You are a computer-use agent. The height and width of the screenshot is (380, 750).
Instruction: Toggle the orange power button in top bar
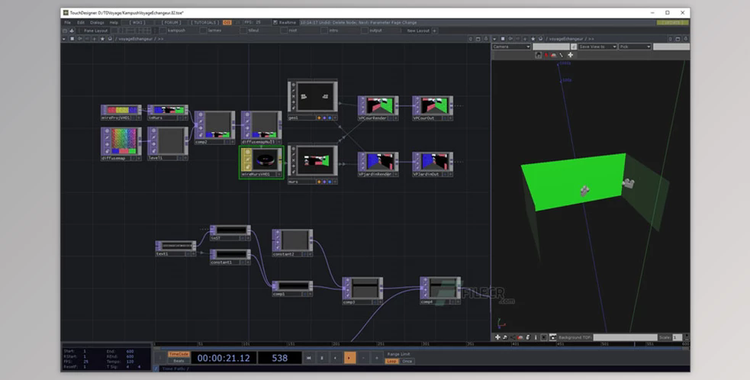[227, 22]
